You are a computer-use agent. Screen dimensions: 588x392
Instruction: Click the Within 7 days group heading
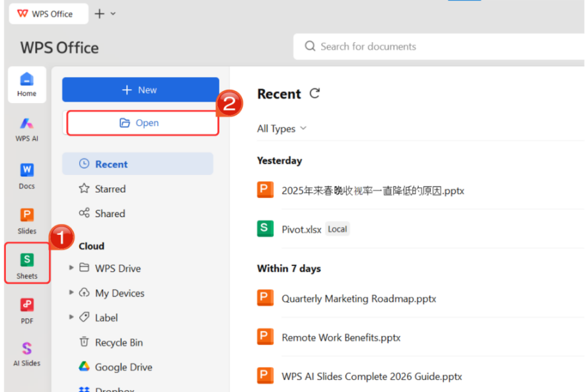pyautogui.click(x=289, y=269)
